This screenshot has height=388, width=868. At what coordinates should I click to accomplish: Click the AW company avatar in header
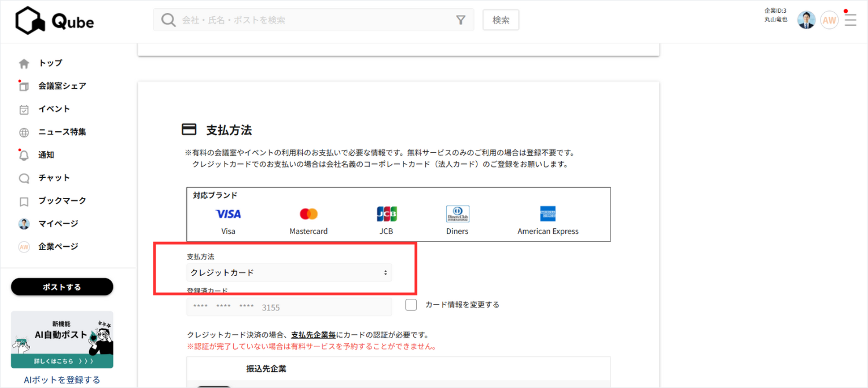tap(829, 20)
